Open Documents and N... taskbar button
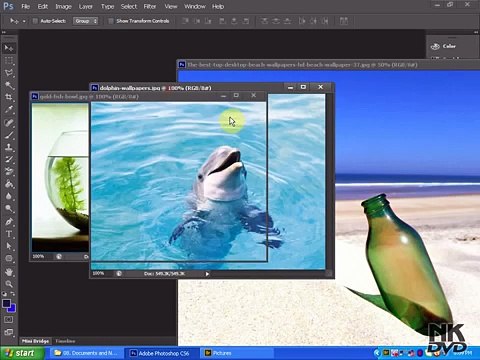The image size is (480, 360). (86, 353)
